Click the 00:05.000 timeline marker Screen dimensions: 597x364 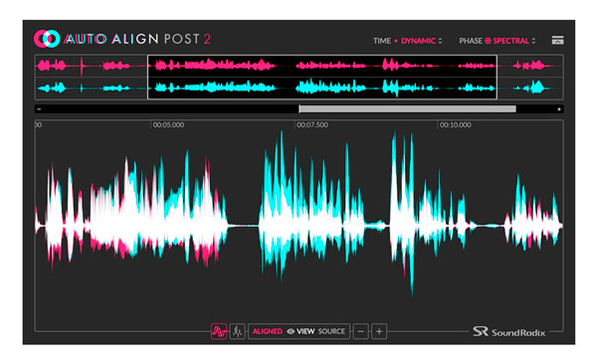(x=168, y=124)
